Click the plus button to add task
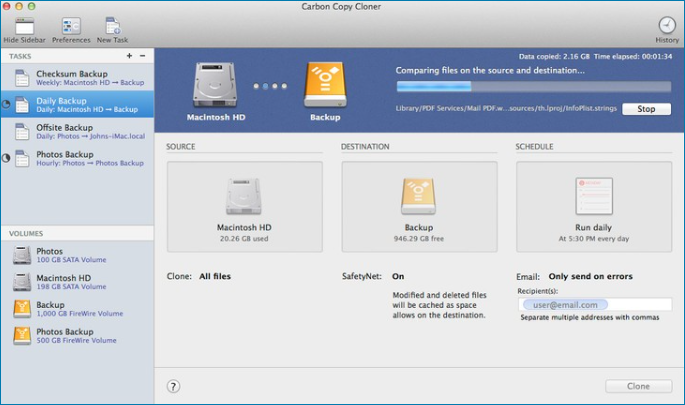The image size is (685, 405). [130, 56]
